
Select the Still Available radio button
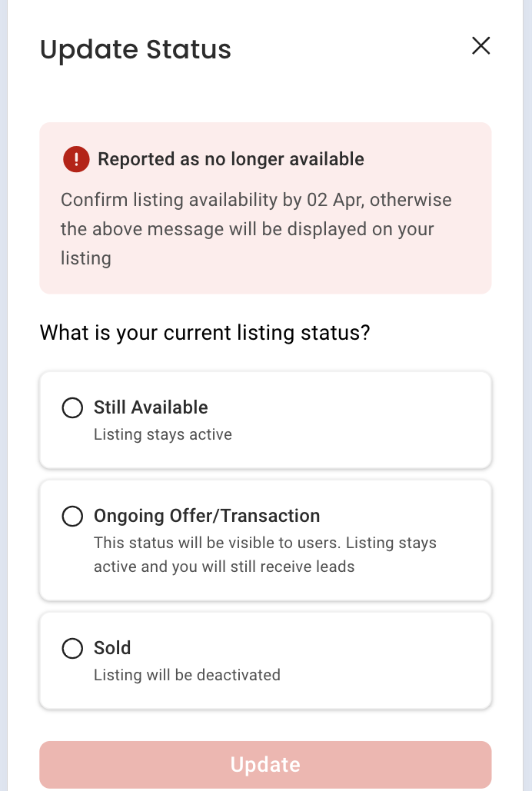72,407
